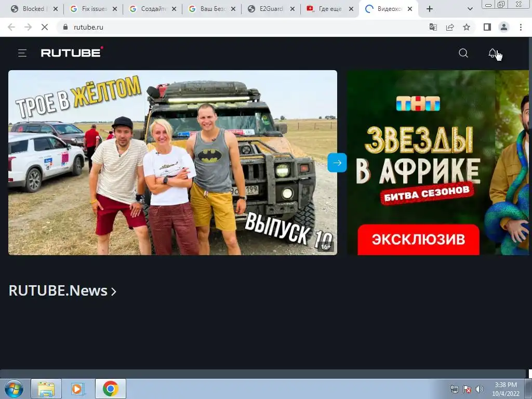
Task: Open Chrome profile avatar
Action: (504, 27)
